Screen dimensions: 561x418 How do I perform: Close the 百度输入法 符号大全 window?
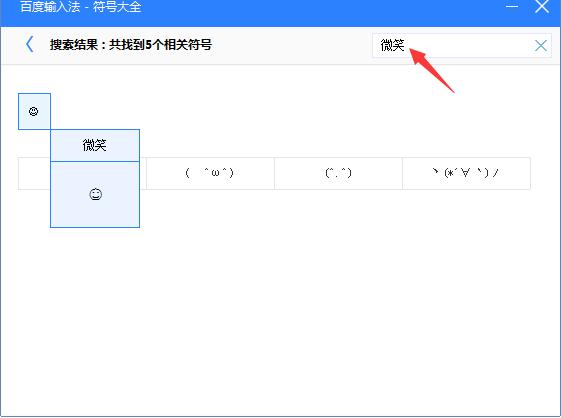[x=542, y=6]
